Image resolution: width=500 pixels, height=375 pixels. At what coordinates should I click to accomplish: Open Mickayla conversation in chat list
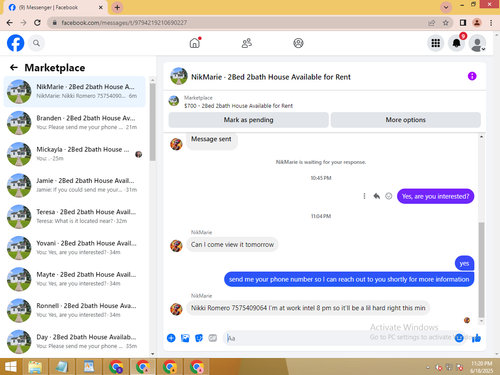click(74, 154)
